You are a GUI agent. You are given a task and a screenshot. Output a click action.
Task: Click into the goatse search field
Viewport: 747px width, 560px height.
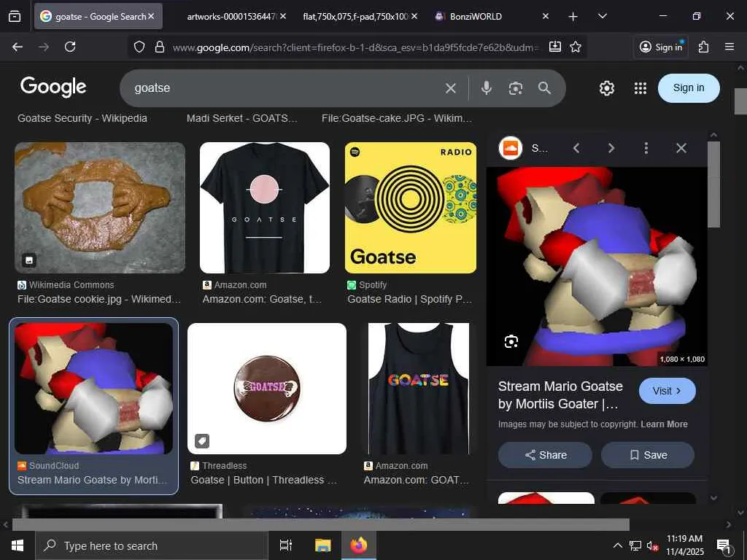coord(286,88)
